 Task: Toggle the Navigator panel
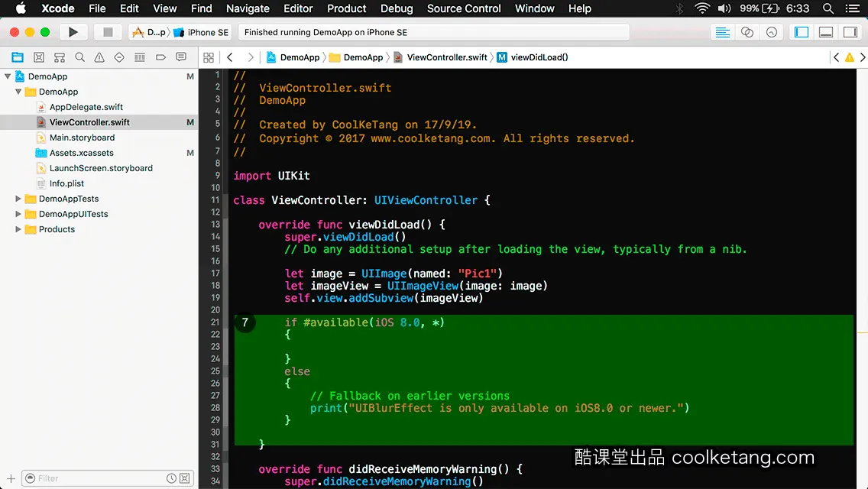coord(801,32)
